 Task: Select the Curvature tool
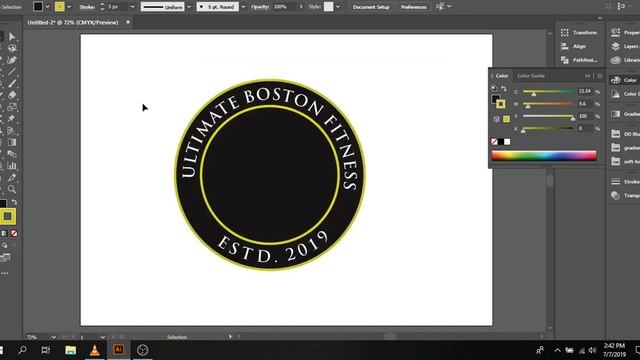(x=12, y=60)
